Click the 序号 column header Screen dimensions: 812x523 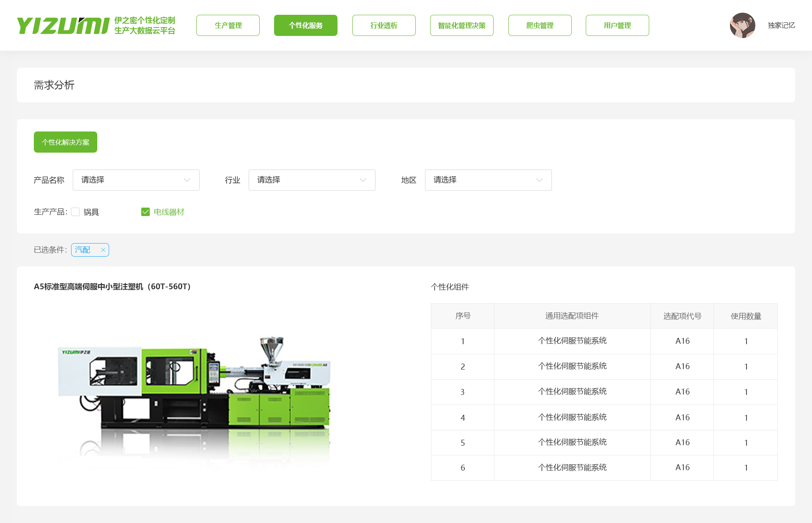click(463, 316)
